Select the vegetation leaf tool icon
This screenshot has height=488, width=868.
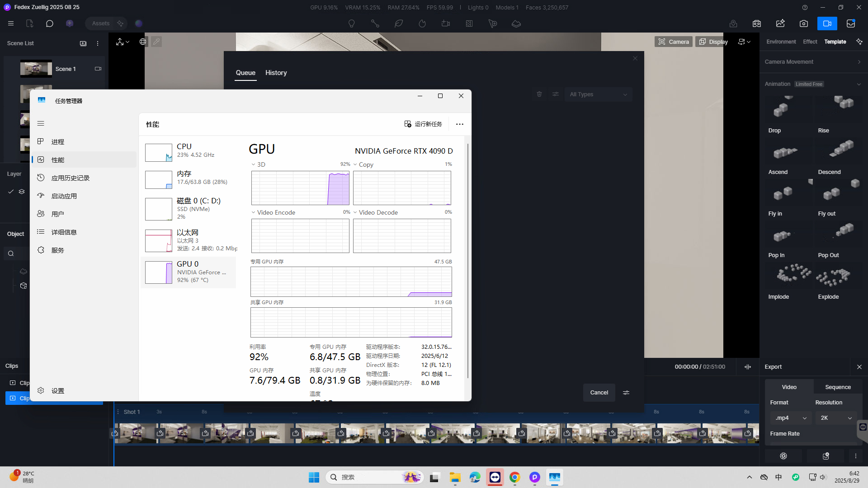[x=398, y=23]
